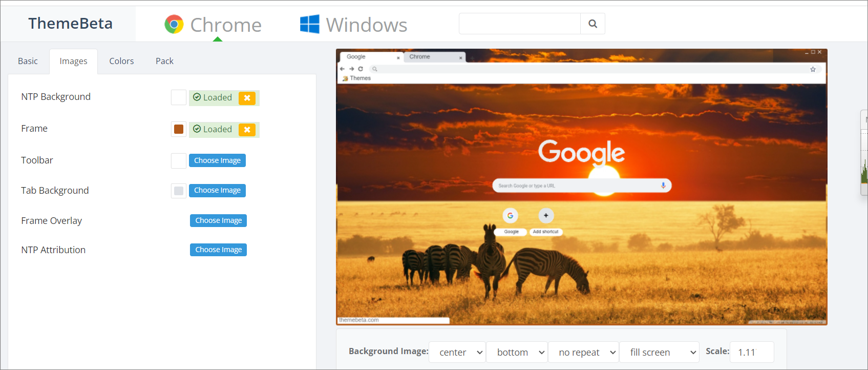Click the preview reload icon
868x370 pixels.
(x=361, y=69)
